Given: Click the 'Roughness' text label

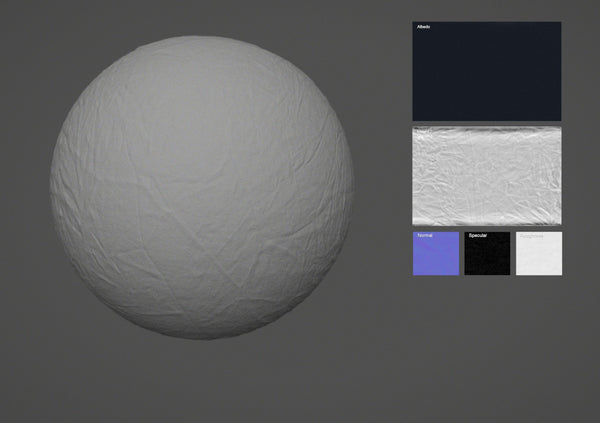Looking at the screenshot, I should click(x=531, y=236).
